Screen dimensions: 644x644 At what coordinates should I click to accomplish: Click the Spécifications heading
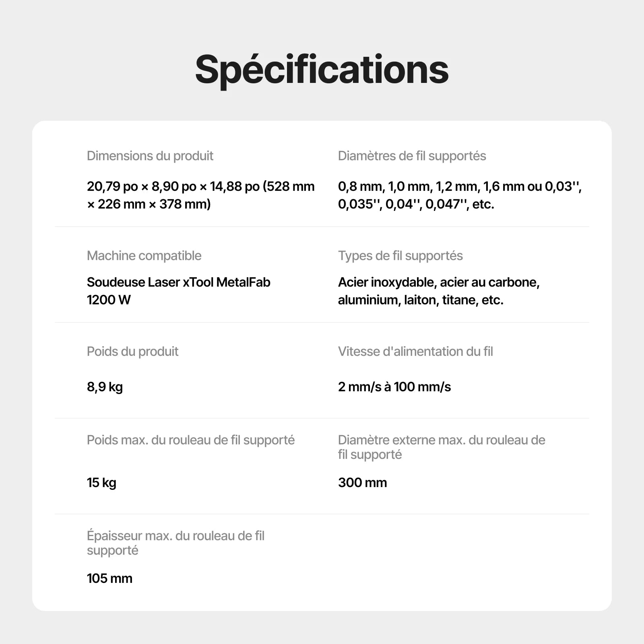322,70
